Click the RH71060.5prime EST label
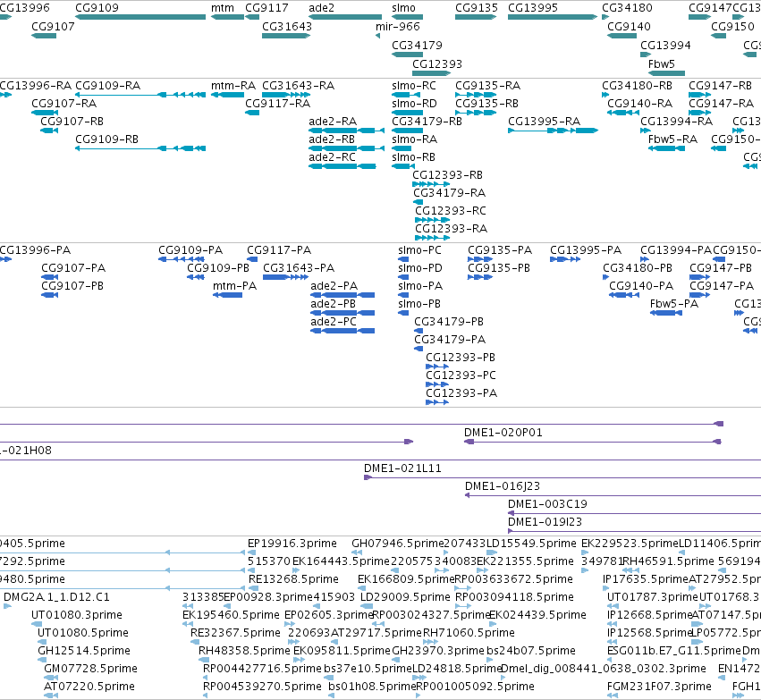 pos(469,633)
